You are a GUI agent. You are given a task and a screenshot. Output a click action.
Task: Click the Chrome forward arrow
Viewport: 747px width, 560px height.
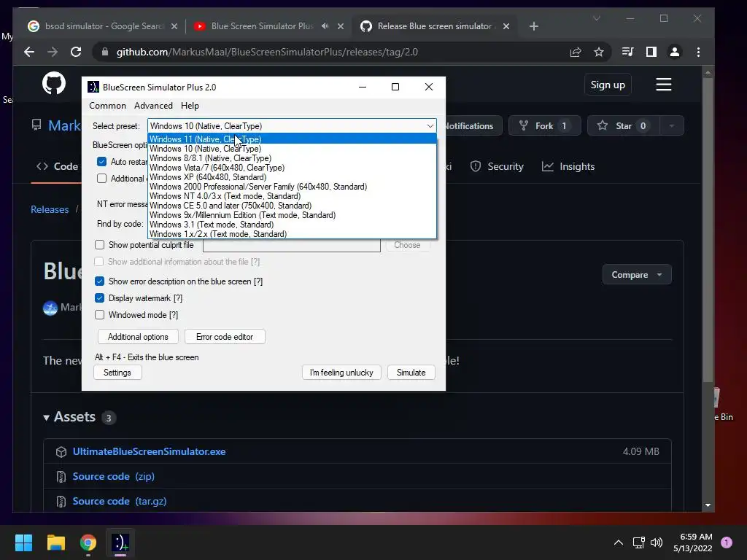click(53, 52)
